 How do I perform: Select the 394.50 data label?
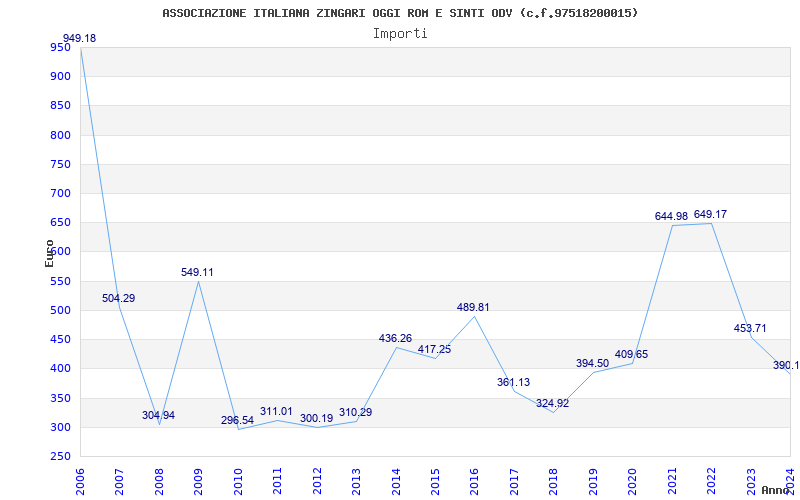point(592,363)
